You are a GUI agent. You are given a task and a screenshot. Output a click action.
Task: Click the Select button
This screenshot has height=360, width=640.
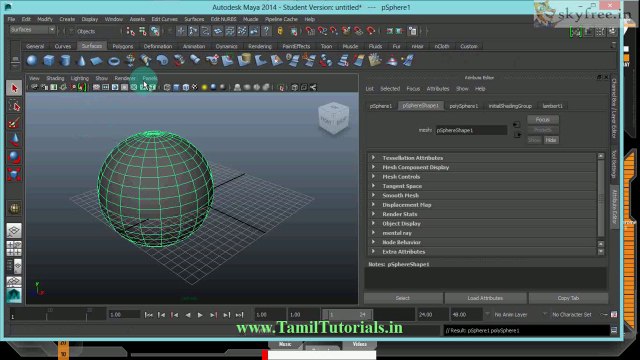402,298
